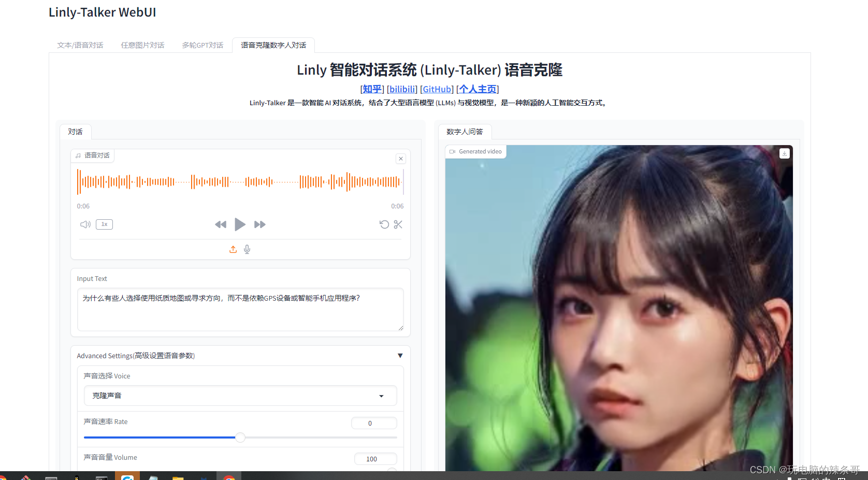
Task: Switch to 多轮GPT对话 tab
Action: pos(202,45)
